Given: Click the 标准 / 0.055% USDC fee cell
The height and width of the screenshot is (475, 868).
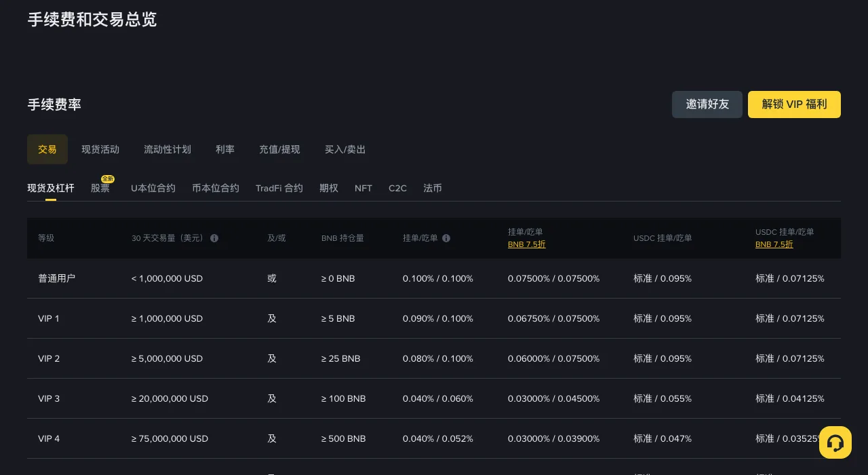Looking at the screenshot, I should (663, 398).
